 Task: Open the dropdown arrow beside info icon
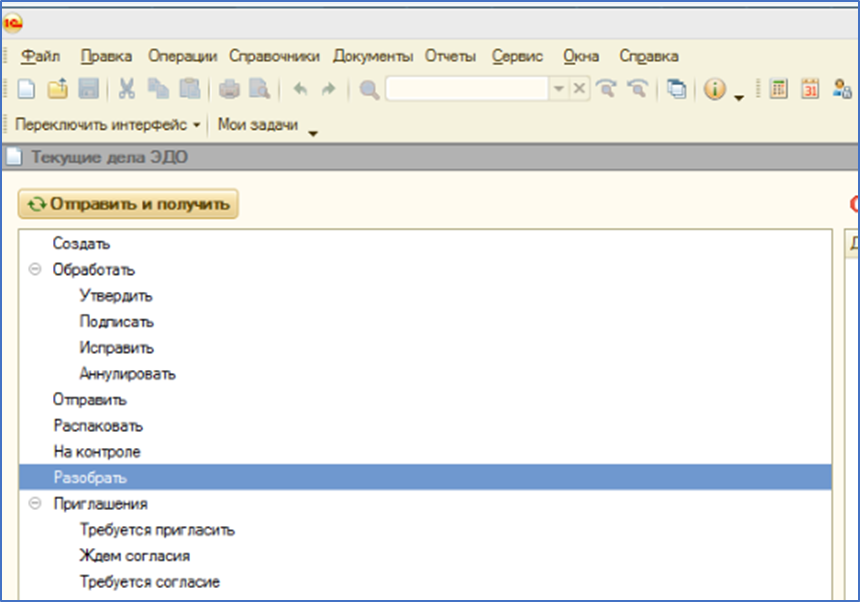tap(739, 98)
